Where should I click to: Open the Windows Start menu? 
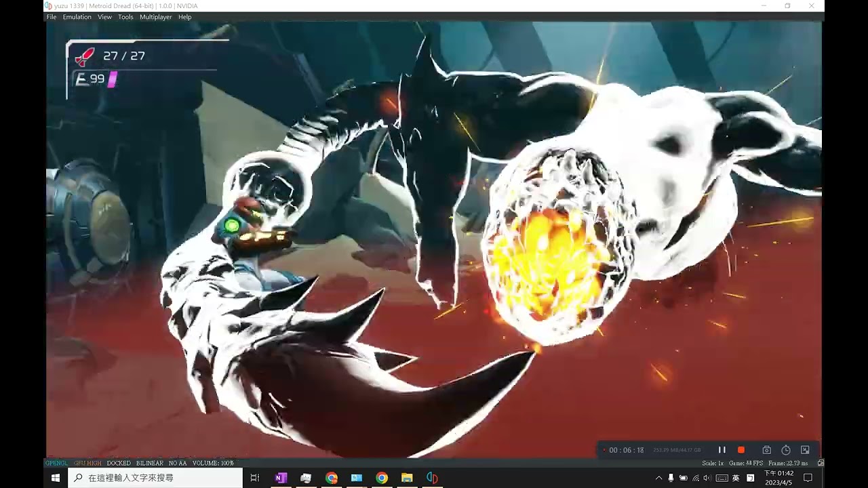(x=56, y=478)
